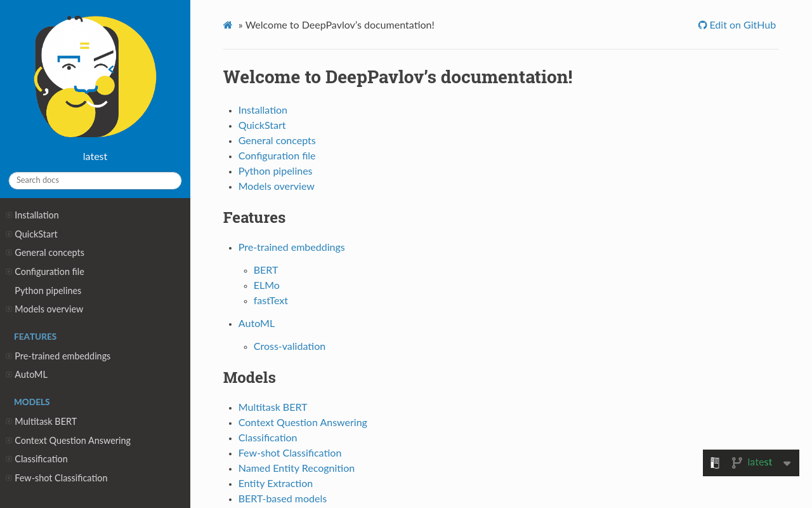This screenshot has height=508, width=812.
Task: Open the ELMo link
Action: [x=266, y=286]
